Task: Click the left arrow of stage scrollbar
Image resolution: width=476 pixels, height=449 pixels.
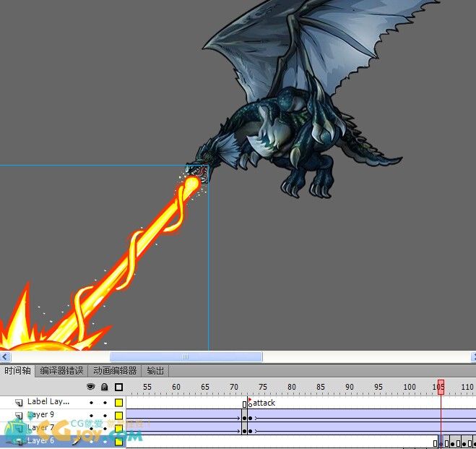Action: [5, 356]
